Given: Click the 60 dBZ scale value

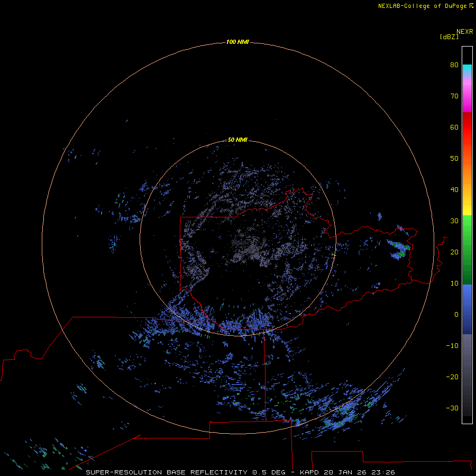Looking at the screenshot, I should click(454, 127).
